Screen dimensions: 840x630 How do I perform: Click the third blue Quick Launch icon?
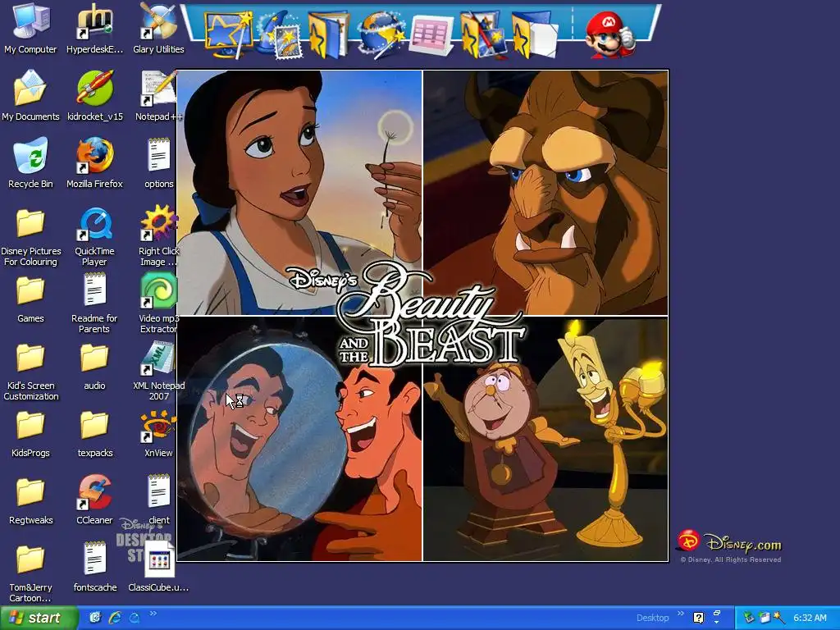pyautogui.click(x=134, y=618)
